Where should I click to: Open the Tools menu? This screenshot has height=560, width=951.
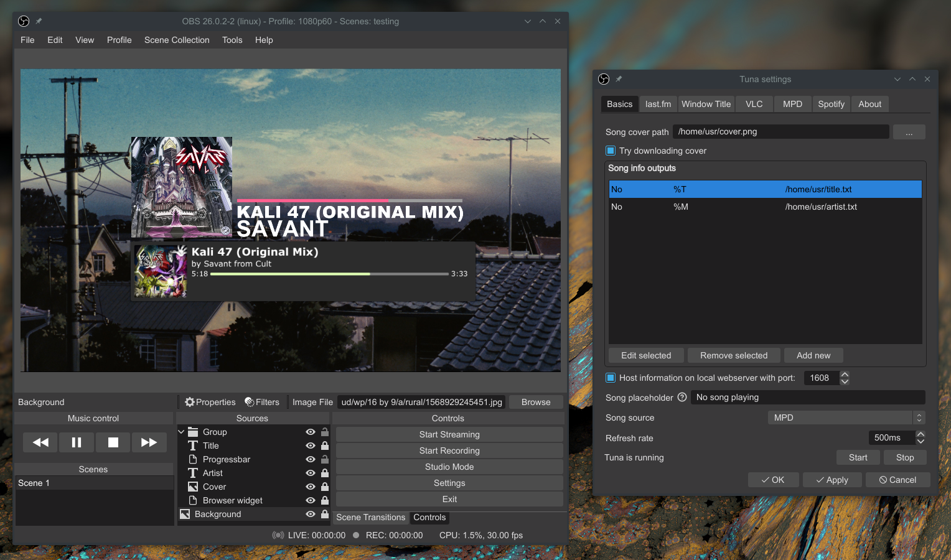click(x=232, y=40)
